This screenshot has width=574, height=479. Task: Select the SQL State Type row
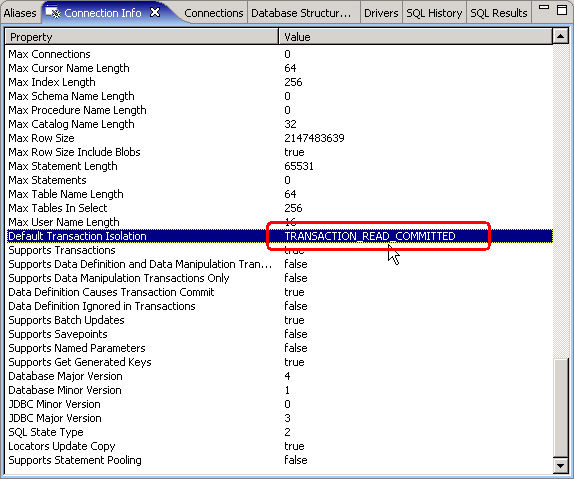[280, 432]
